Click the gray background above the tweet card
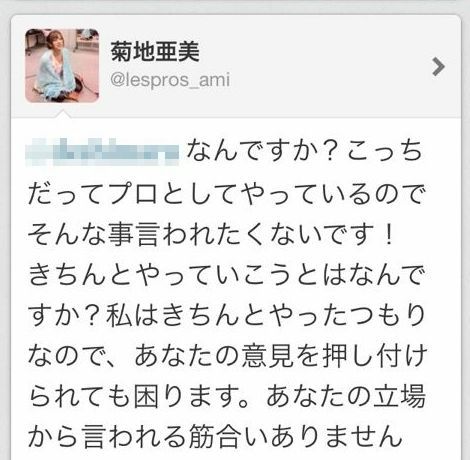 pos(235,7)
